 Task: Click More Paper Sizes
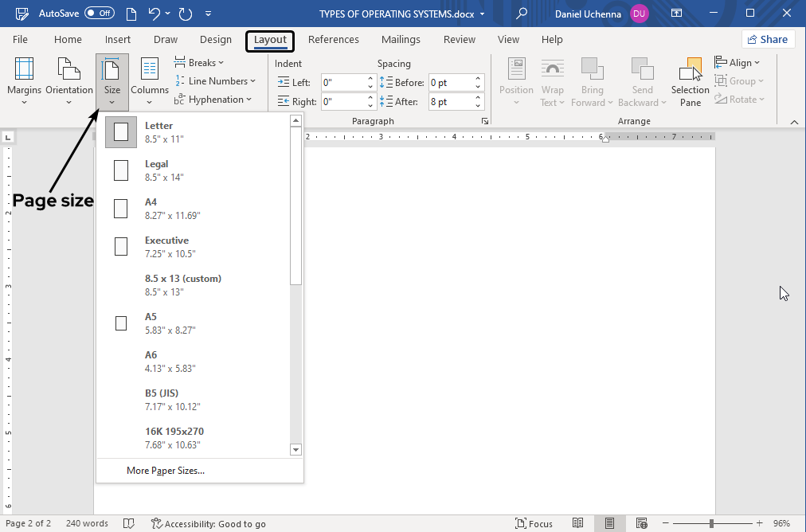click(x=166, y=471)
